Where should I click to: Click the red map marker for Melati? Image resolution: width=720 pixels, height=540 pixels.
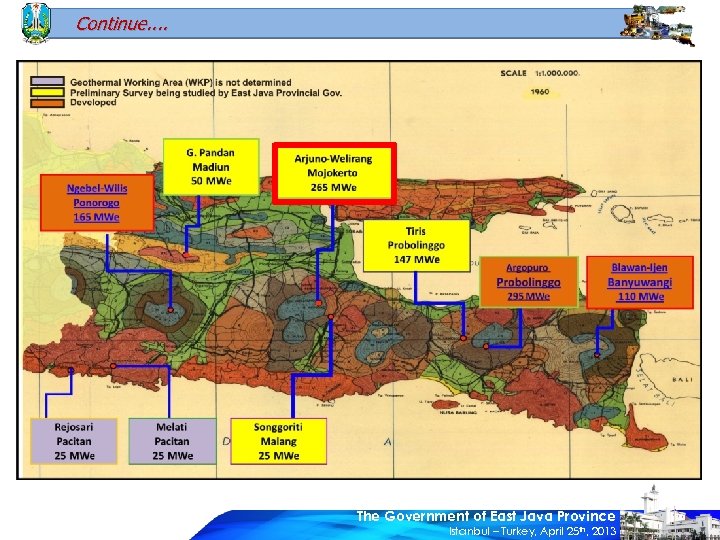tap(113, 366)
